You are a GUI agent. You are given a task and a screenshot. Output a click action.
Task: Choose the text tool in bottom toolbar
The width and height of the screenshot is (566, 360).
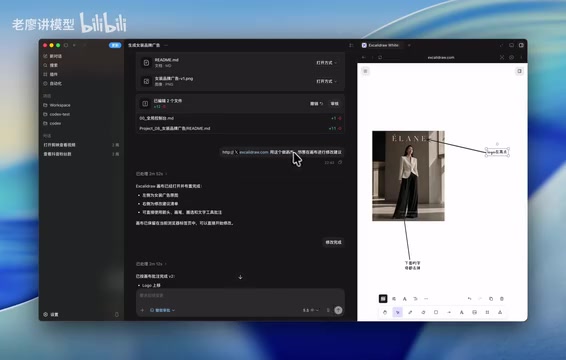tap(462, 312)
